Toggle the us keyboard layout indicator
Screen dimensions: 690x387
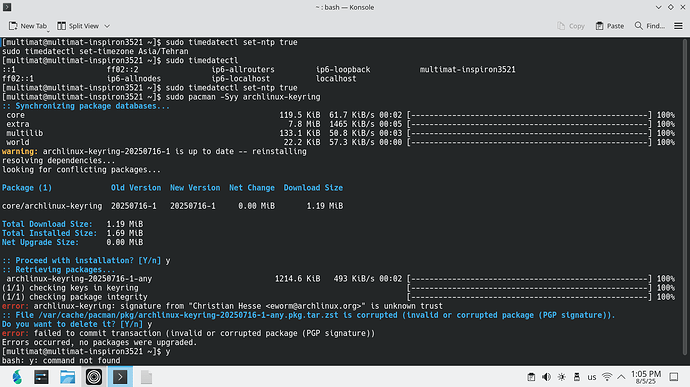point(592,377)
